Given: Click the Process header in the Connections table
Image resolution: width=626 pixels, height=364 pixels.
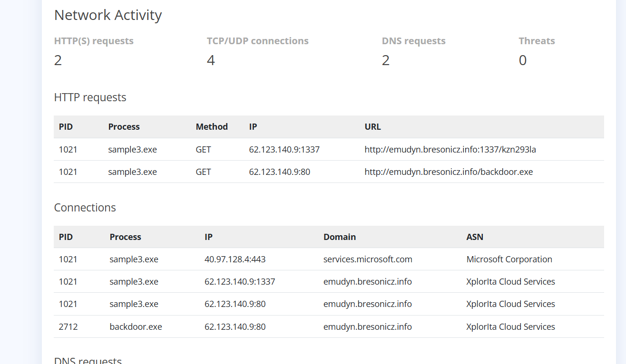Looking at the screenshot, I should pyautogui.click(x=125, y=237).
